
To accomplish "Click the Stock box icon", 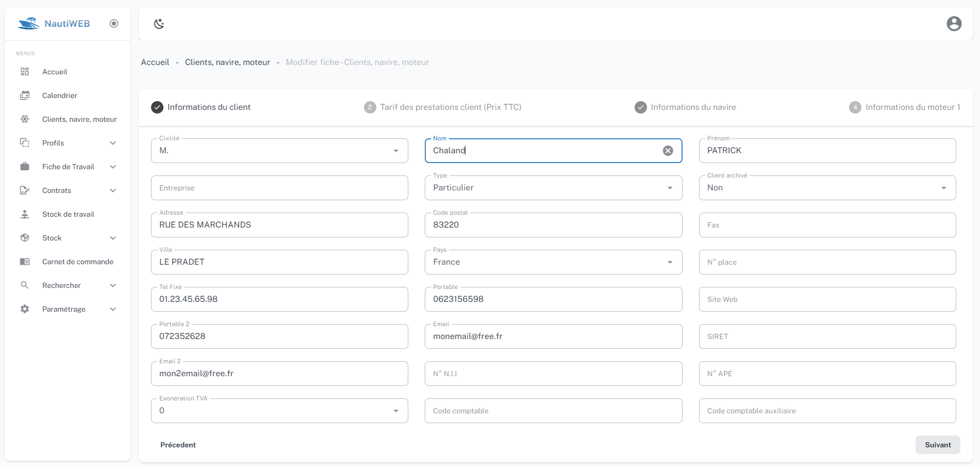I will 25,238.
